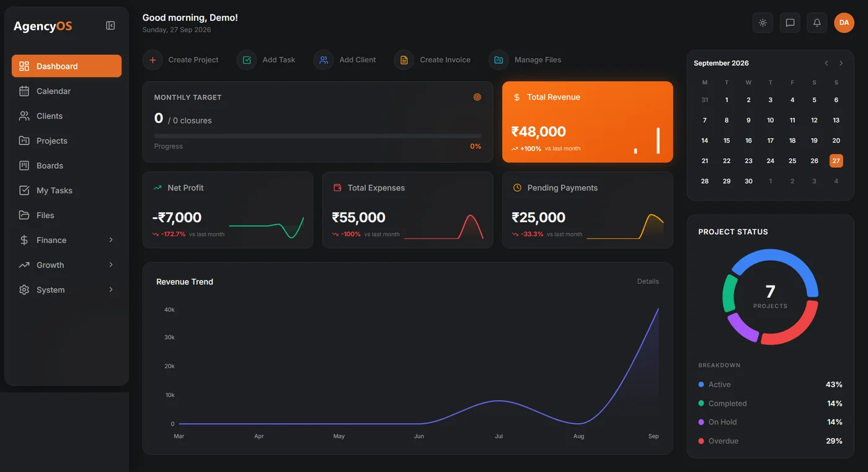
Task: Open the DA user avatar menu
Action: [844, 23]
